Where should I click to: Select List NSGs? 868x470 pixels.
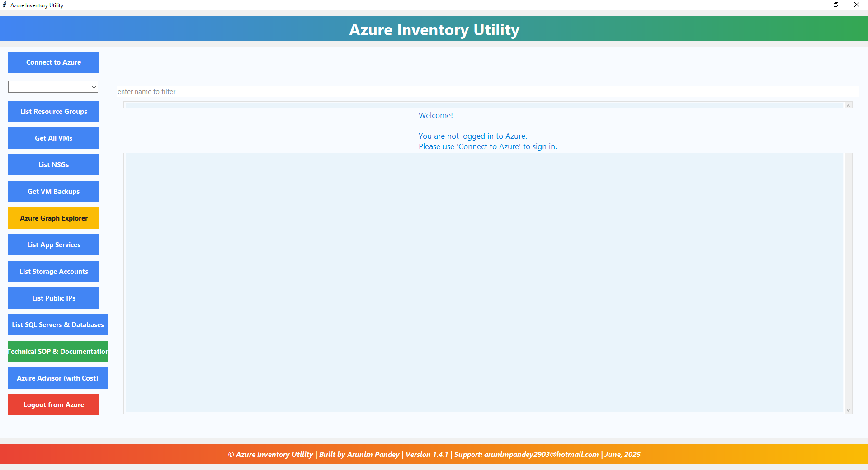click(x=53, y=164)
